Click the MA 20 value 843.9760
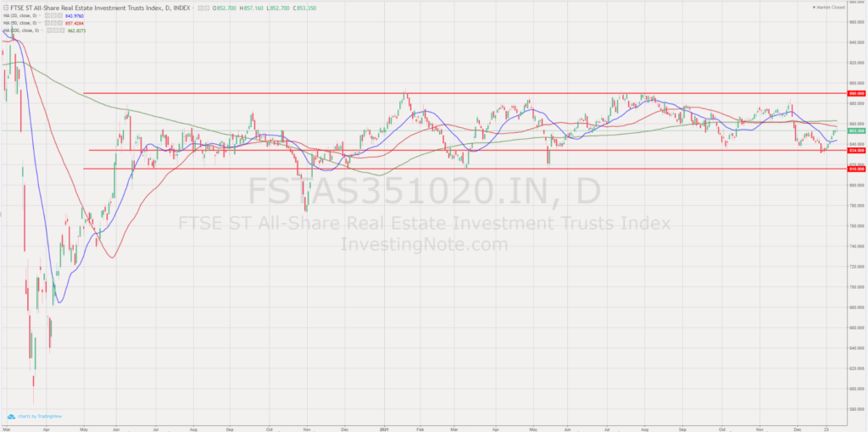This screenshot has width=868, height=432. coord(75,16)
